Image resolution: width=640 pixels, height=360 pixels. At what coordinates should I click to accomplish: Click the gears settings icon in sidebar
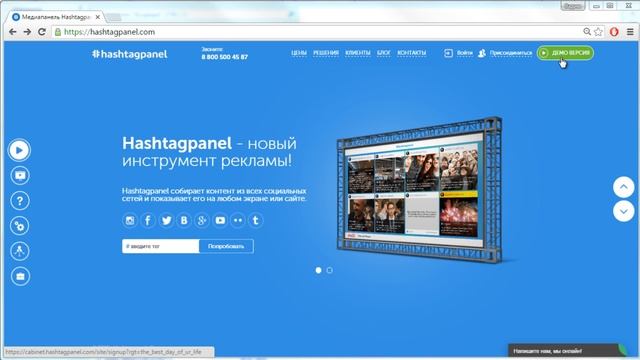[x=20, y=226]
